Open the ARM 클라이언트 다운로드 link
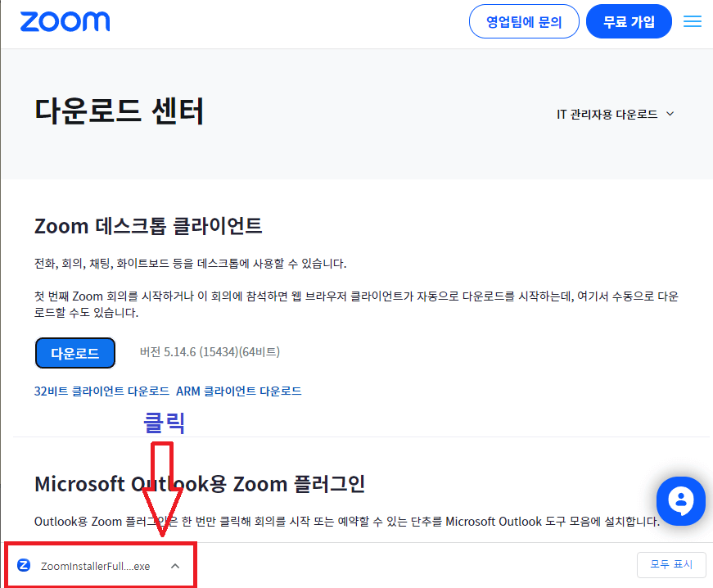This screenshot has height=588, width=713. pyautogui.click(x=238, y=391)
